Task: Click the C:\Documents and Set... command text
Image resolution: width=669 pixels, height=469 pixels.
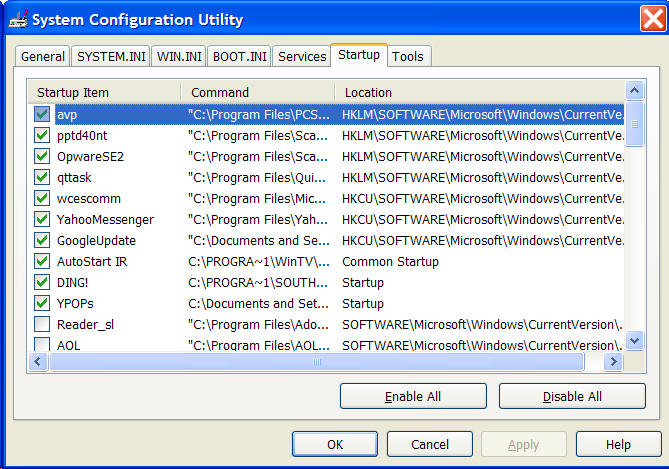Action: click(258, 303)
